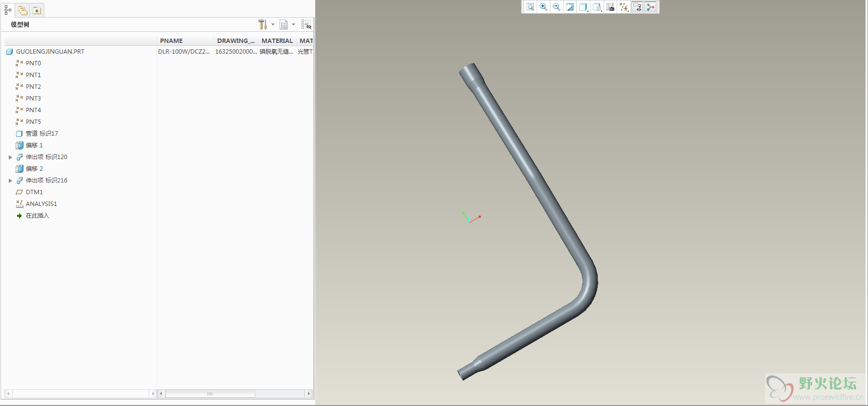This screenshot has height=406, width=868.
Task: Toggle the annotation display eye button
Action: click(x=637, y=7)
